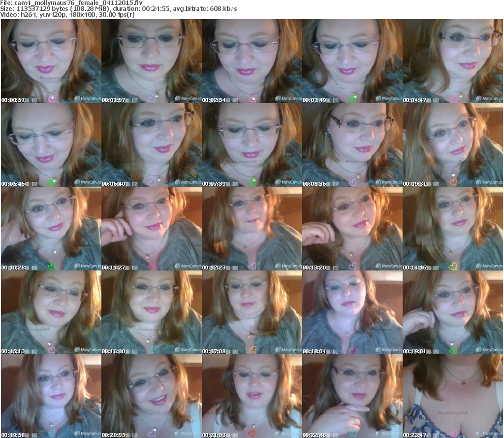
Task: Pick the preview frame at 00:16:10
Action: pyautogui.click(x=152, y=312)
